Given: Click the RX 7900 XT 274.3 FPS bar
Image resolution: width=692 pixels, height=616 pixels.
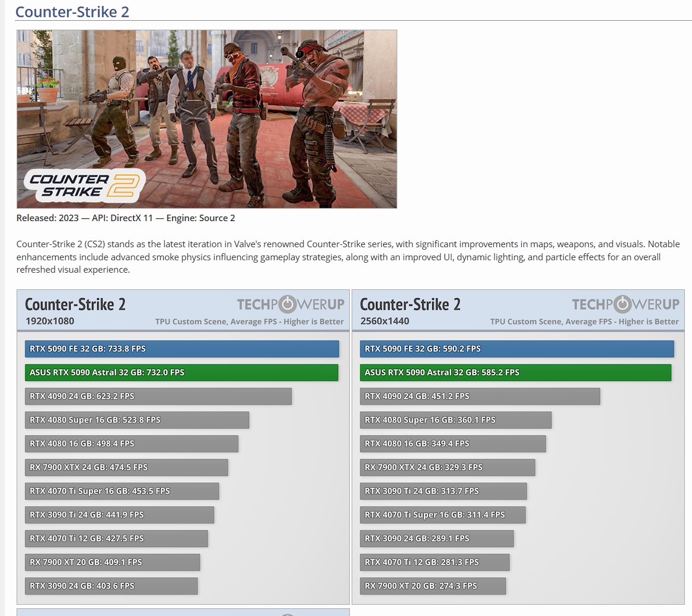Looking at the screenshot, I should point(433,586).
